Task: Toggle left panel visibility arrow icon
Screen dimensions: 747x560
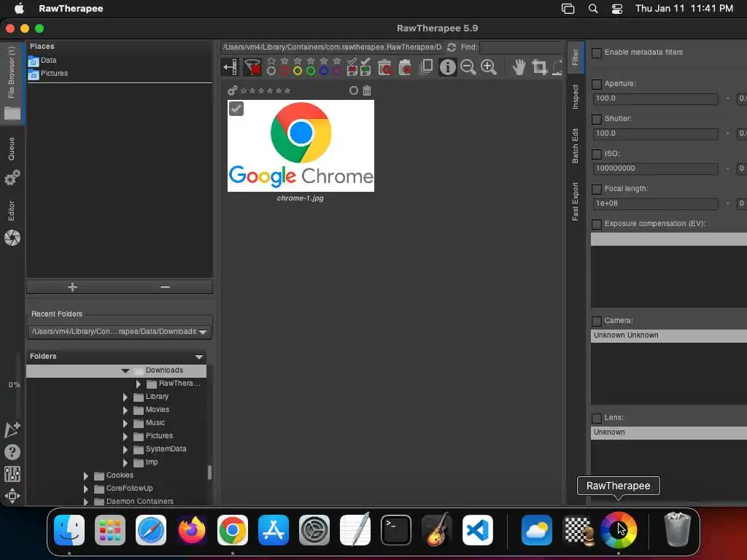Action: (230, 67)
